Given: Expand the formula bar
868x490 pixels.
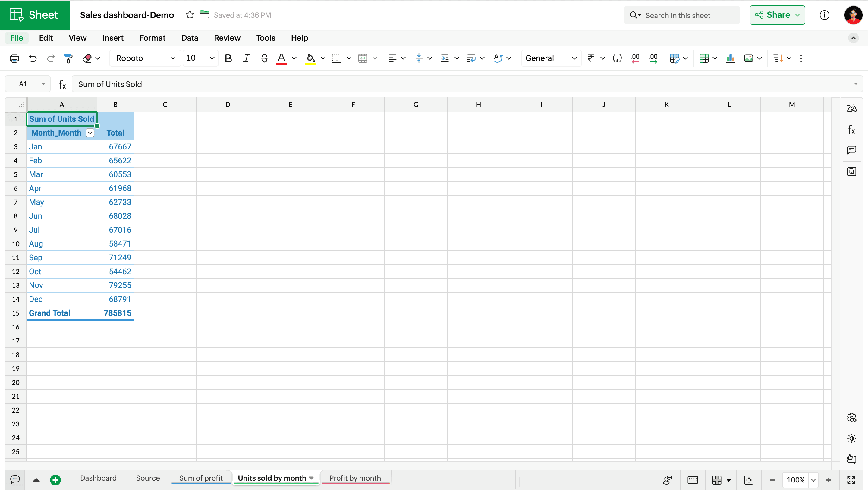Looking at the screenshot, I should click(x=856, y=84).
